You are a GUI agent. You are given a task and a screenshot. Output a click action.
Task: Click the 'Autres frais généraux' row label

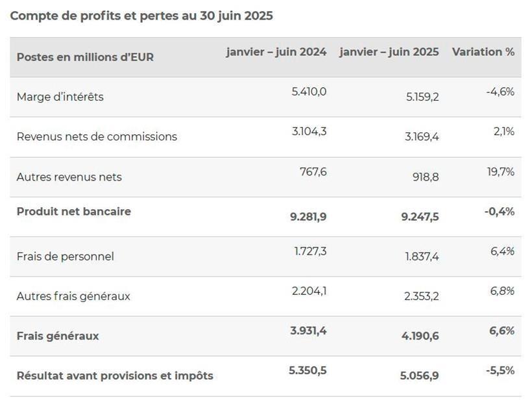pos(73,296)
